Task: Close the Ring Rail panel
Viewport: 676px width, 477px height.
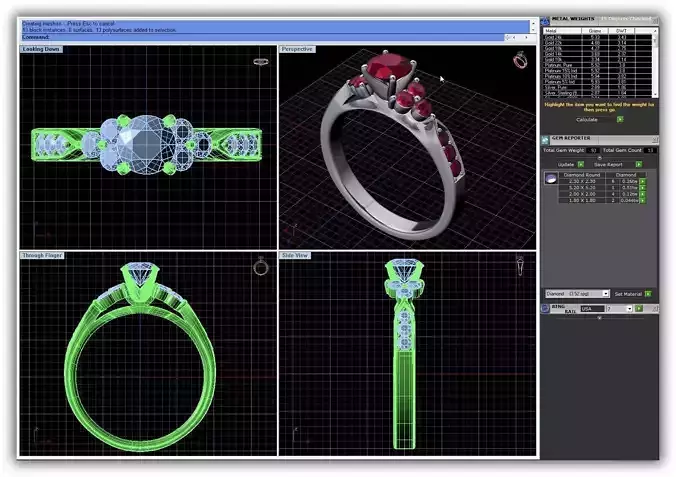Action: [x=655, y=308]
